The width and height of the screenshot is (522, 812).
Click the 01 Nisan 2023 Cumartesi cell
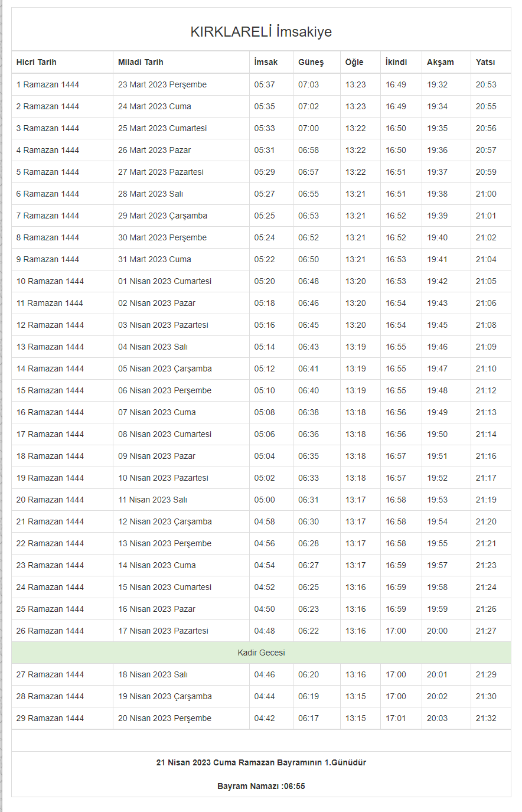[x=165, y=281]
